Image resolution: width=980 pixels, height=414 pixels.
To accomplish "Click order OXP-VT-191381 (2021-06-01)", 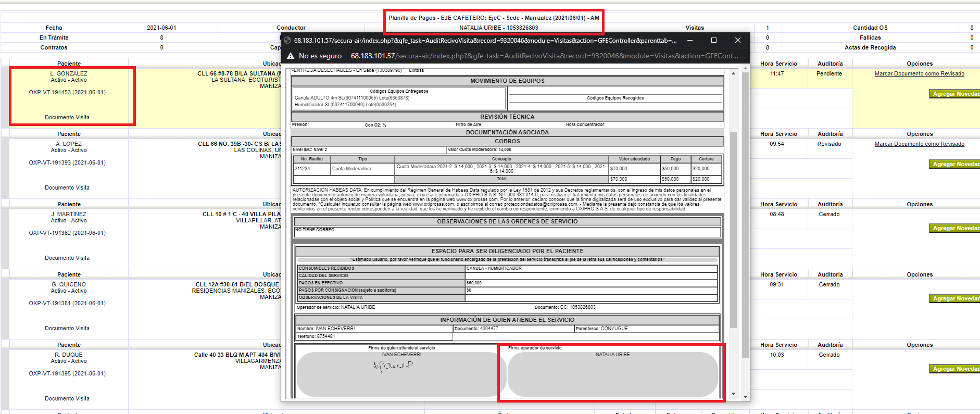I will tap(67, 303).
